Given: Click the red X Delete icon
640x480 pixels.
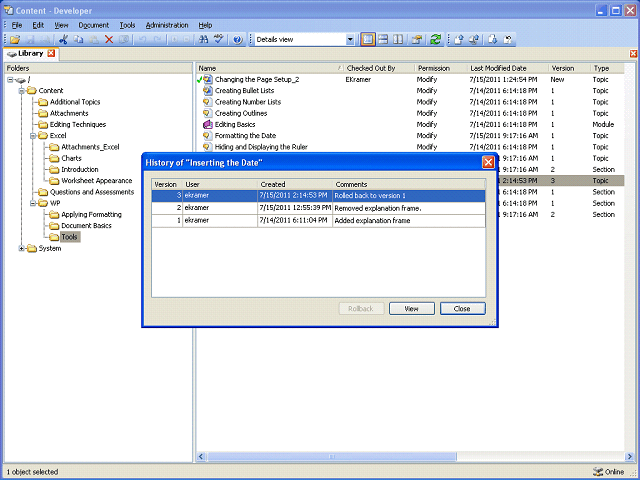Looking at the screenshot, I should pyautogui.click(x=109, y=40).
